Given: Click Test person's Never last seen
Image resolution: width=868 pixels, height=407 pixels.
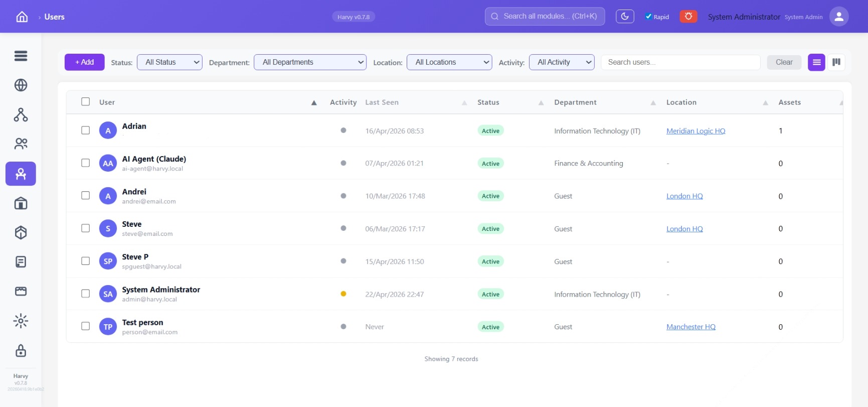Looking at the screenshot, I should [x=375, y=327].
